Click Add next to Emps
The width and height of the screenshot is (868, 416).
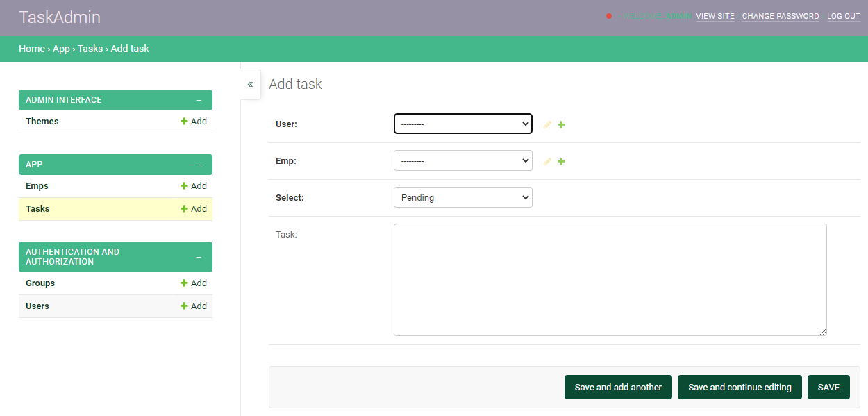194,186
